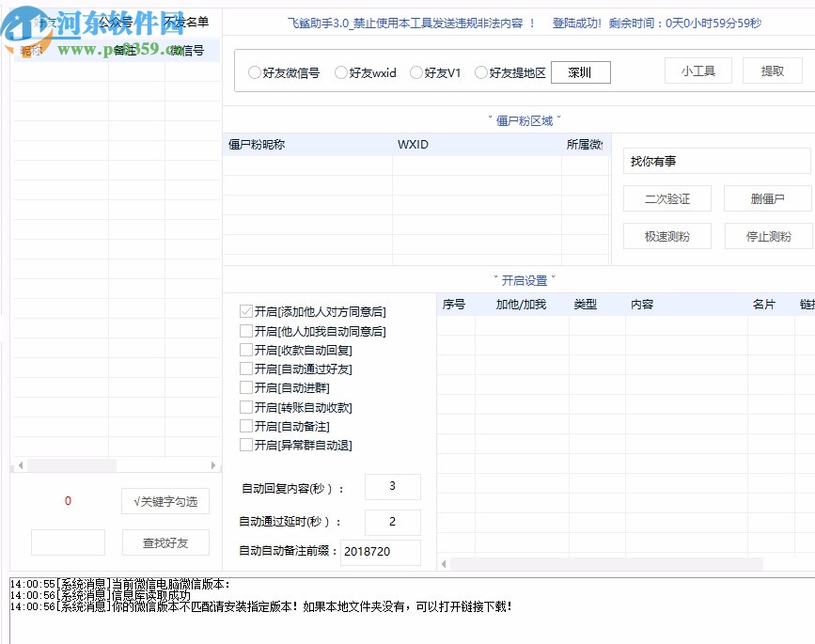Click the 自动通过延时(秒) value field

(392, 522)
